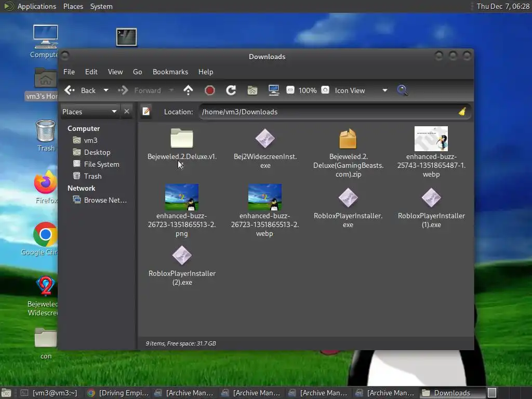Zoom in with the plus icon
This screenshot has height=399, width=532.
coord(325,90)
